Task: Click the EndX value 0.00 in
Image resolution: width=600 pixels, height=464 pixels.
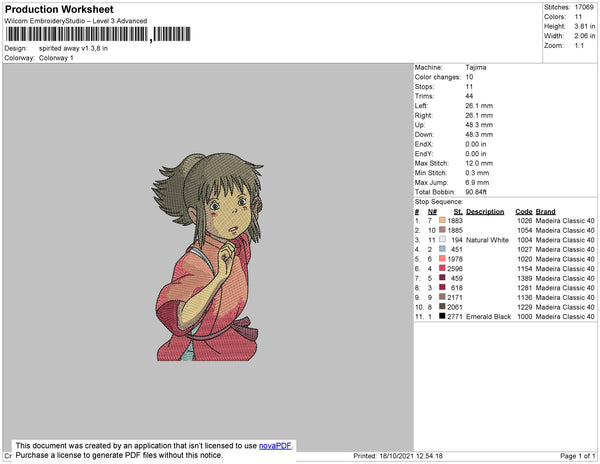Action: click(476, 144)
